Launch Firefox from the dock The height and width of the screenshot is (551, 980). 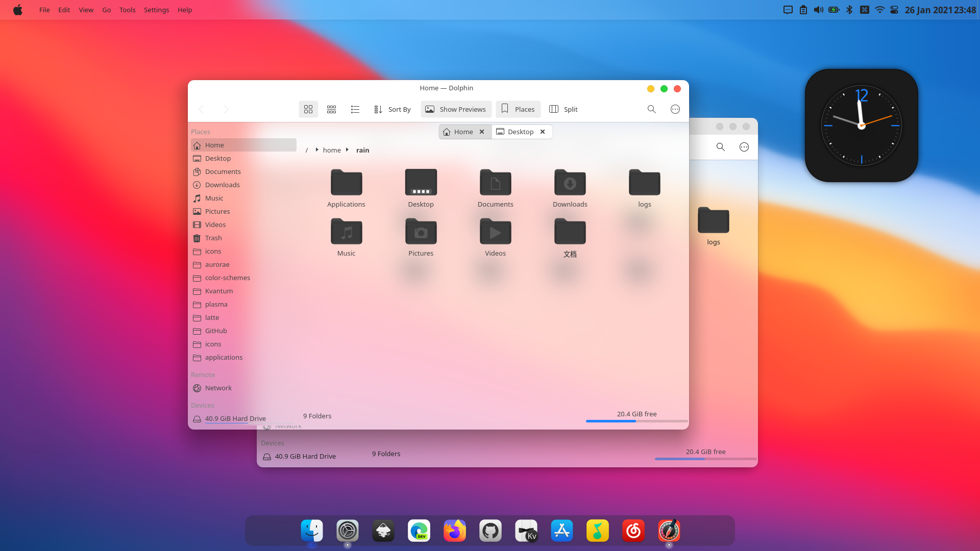[455, 531]
